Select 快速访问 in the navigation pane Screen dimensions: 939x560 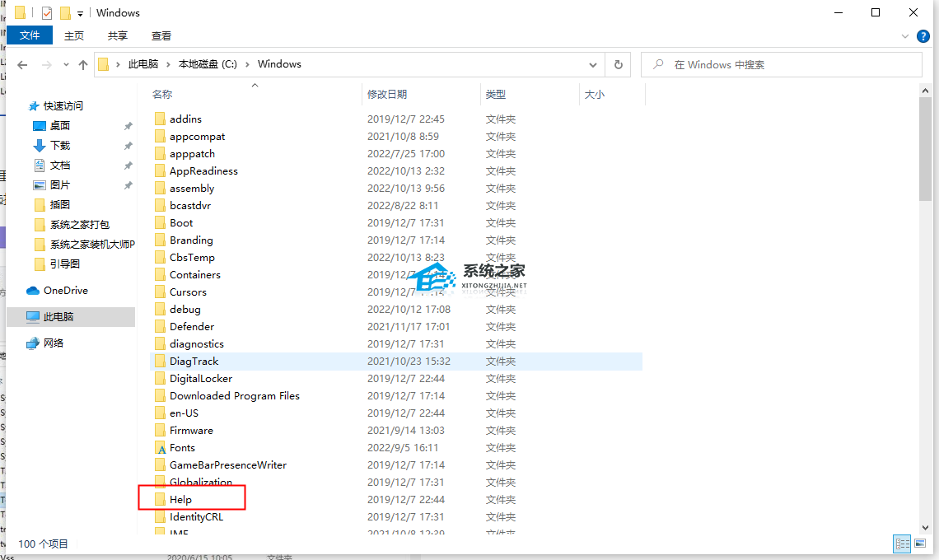[x=63, y=106]
